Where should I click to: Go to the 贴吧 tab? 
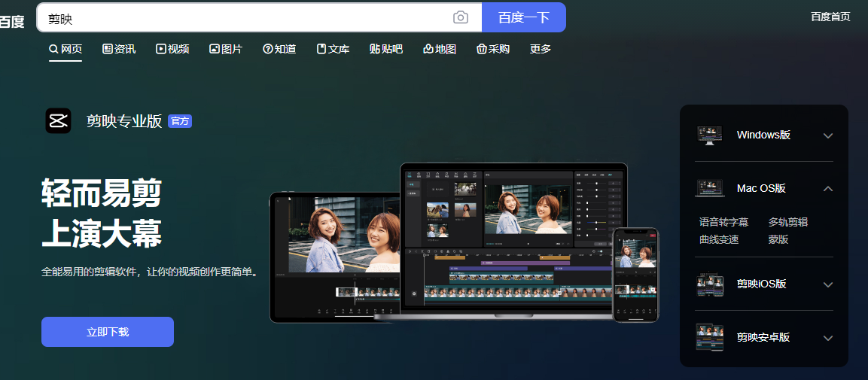point(386,49)
